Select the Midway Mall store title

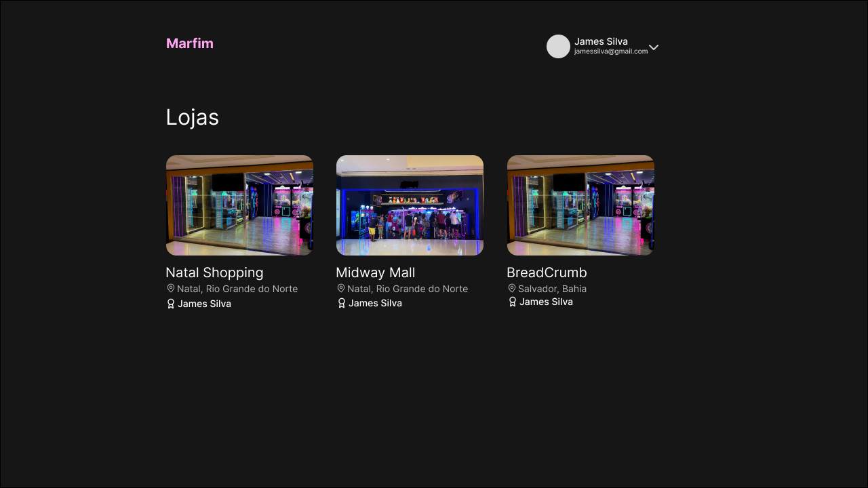(375, 272)
